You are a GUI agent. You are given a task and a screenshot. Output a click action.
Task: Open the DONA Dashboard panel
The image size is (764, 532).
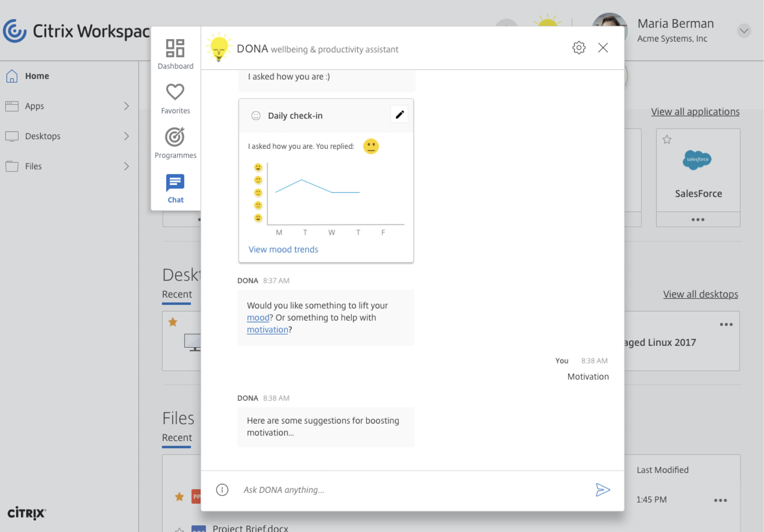pyautogui.click(x=175, y=54)
